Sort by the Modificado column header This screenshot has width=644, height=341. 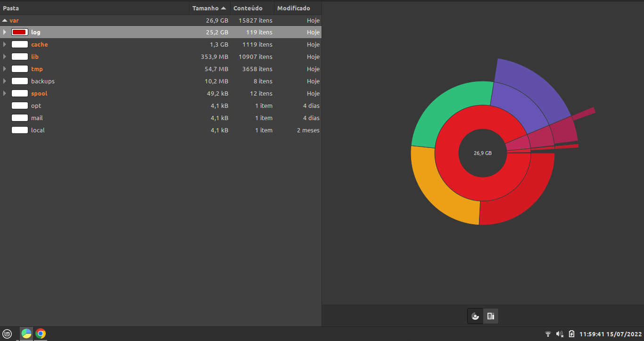coord(294,8)
